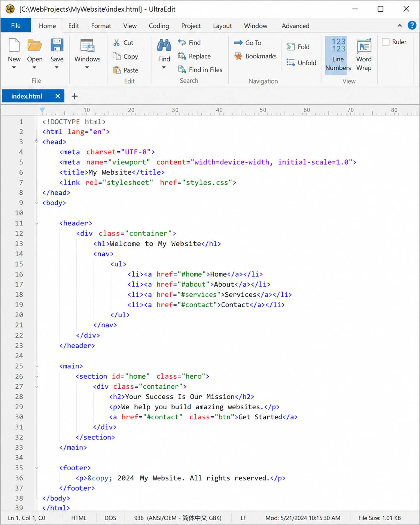Collapse the main fold marker on line 25
Screen dimensions: 420x525
[36, 366]
